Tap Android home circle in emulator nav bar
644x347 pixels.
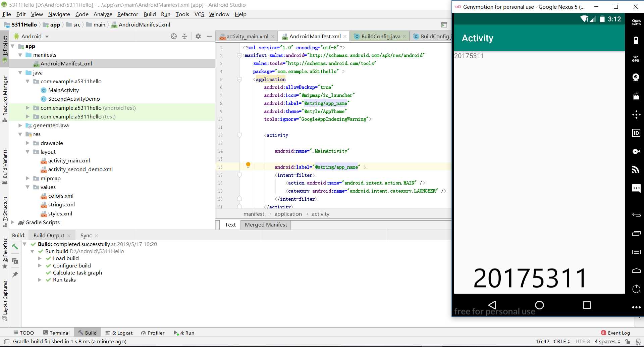(x=539, y=305)
